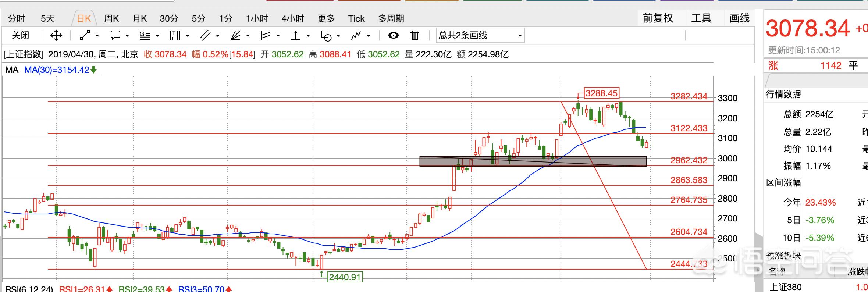Switch to the 1分 period tab
The image size is (868, 292).
pos(225,18)
